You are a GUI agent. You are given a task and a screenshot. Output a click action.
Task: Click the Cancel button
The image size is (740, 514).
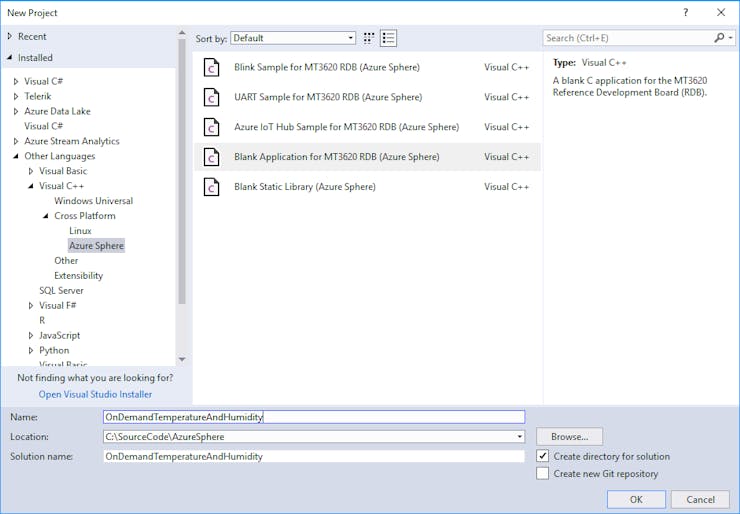pos(700,499)
